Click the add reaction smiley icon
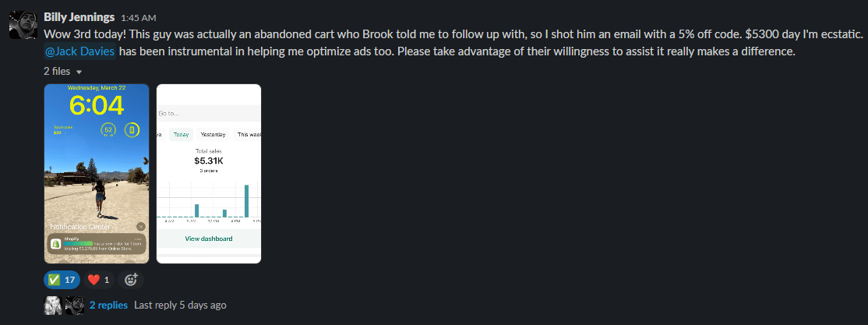 coord(131,280)
